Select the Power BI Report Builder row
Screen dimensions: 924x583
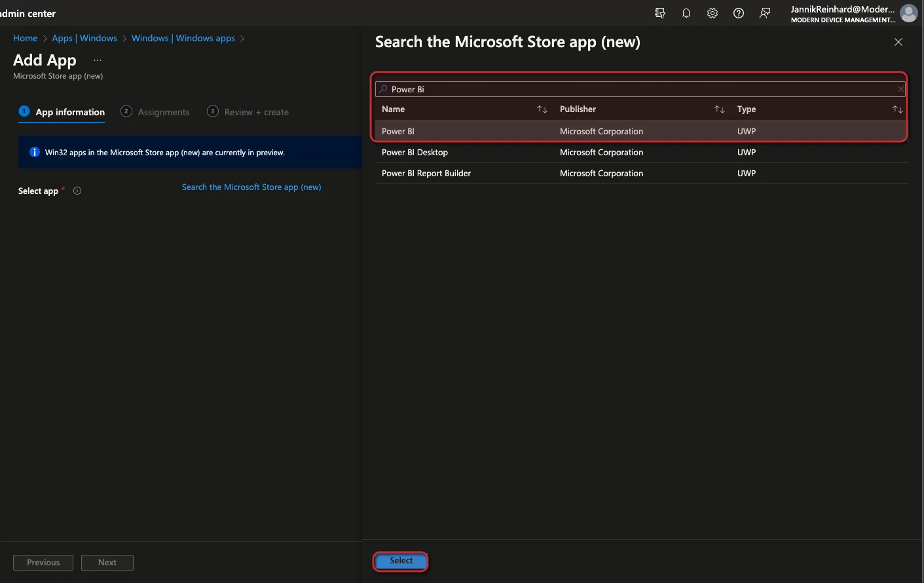[642, 173]
